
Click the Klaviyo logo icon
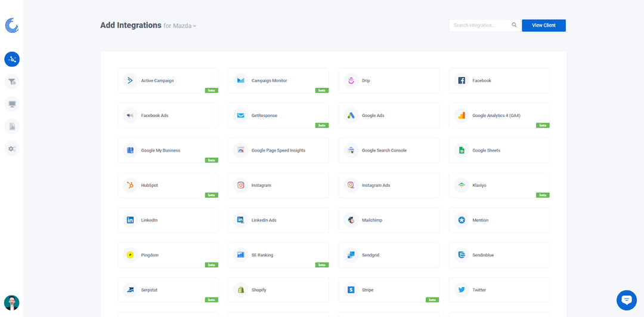462,186
